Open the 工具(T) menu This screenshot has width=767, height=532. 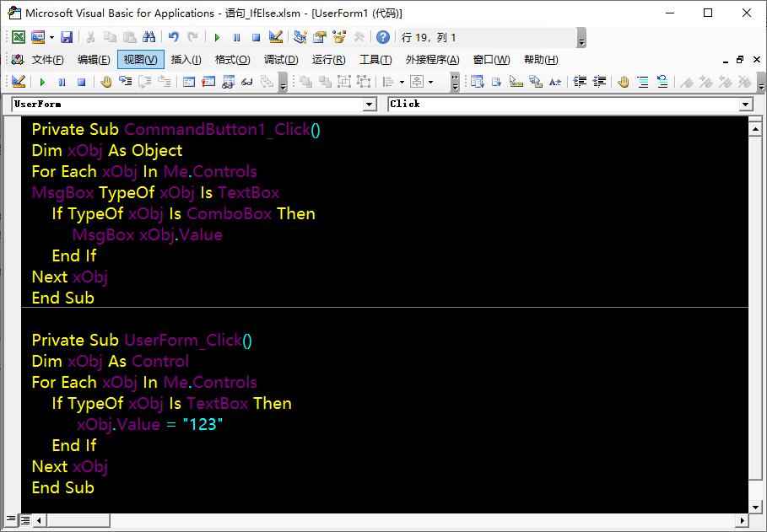tap(375, 60)
